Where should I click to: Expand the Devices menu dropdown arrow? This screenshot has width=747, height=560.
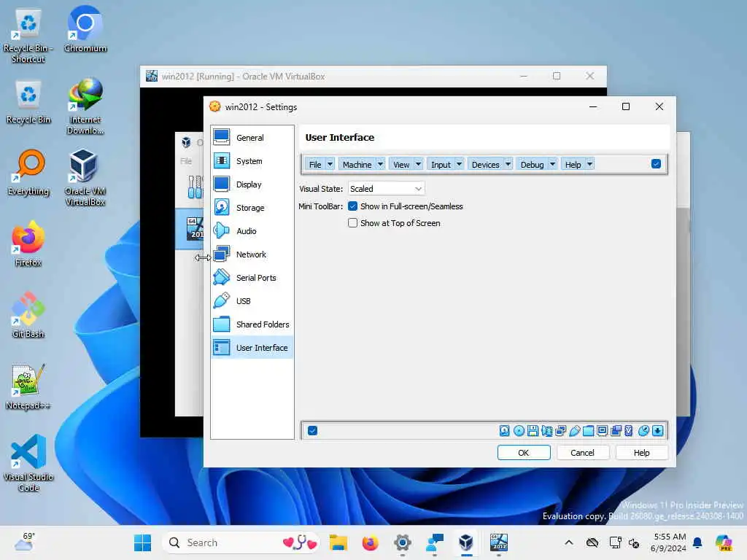pyautogui.click(x=508, y=164)
